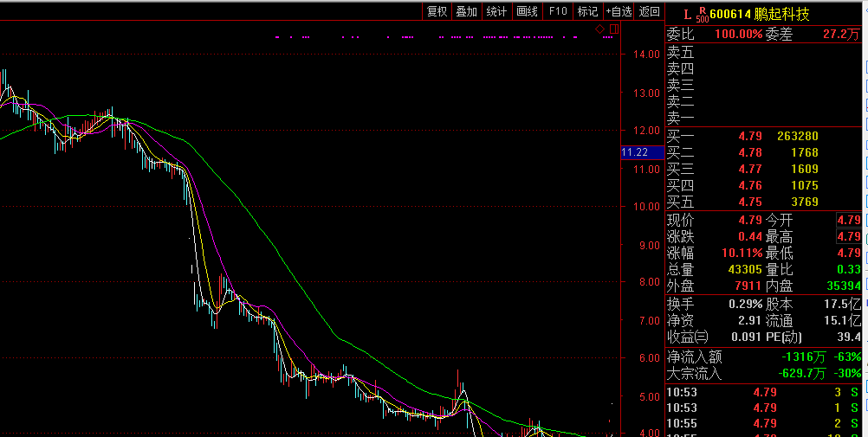Select the 10:55 trade tick row
This screenshot has height=437, width=868.
coord(764,424)
